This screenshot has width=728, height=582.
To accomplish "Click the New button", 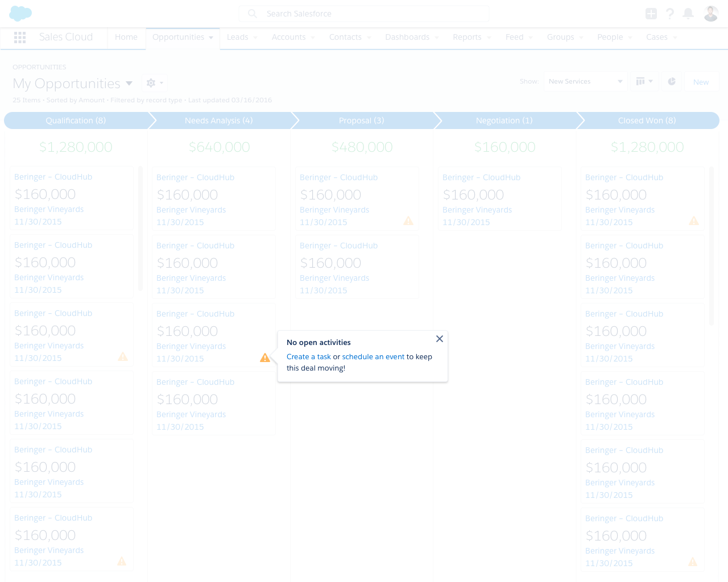I will [x=701, y=81].
